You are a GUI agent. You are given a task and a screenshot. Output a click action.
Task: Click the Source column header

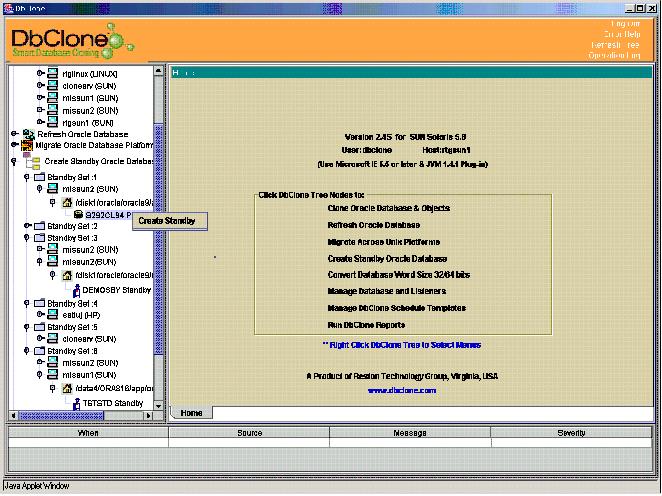tap(249, 433)
